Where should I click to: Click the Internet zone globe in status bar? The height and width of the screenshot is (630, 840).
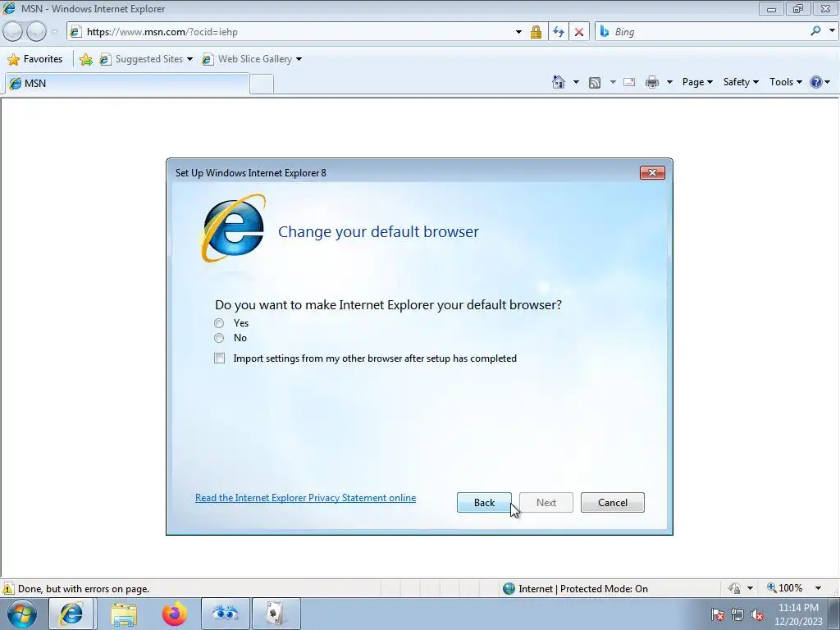[509, 588]
